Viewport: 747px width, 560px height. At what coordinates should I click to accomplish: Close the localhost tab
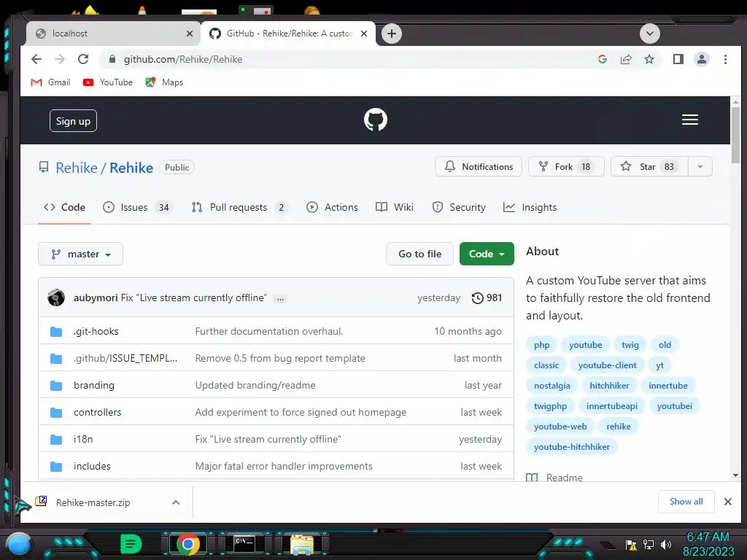[x=190, y=34]
